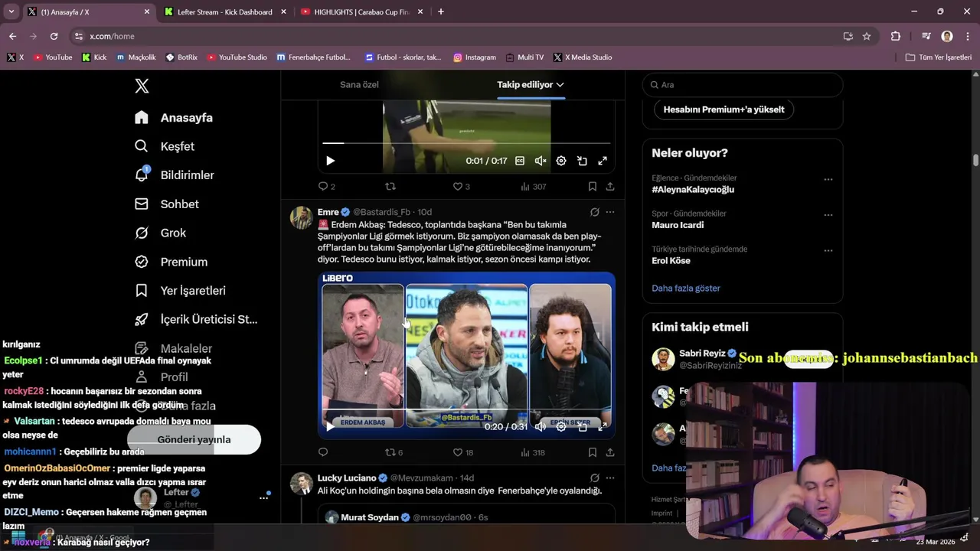Image resolution: width=980 pixels, height=551 pixels.
Task: Open more options on Lucky Luciano's post
Action: pos(610,478)
